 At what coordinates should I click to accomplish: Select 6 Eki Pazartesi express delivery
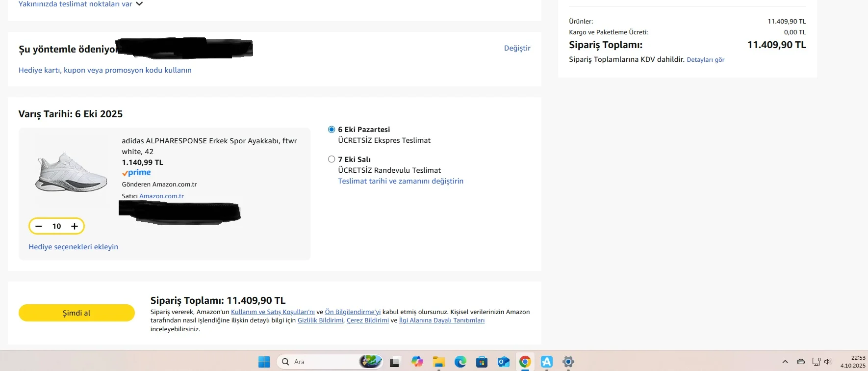pyautogui.click(x=332, y=130)
